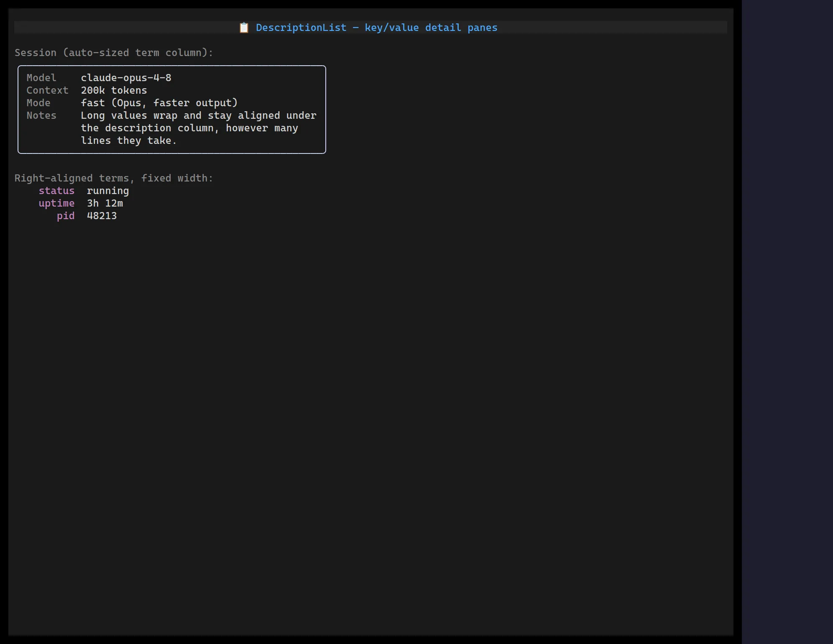
Task: Click the 'Context' term label
Action: (x=47, y=90)
